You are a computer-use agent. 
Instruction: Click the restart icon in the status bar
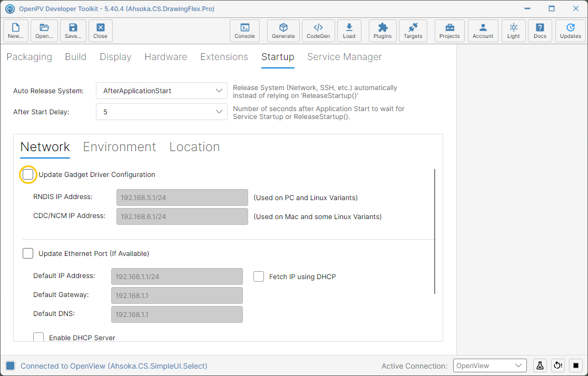(x=558, y=365)
